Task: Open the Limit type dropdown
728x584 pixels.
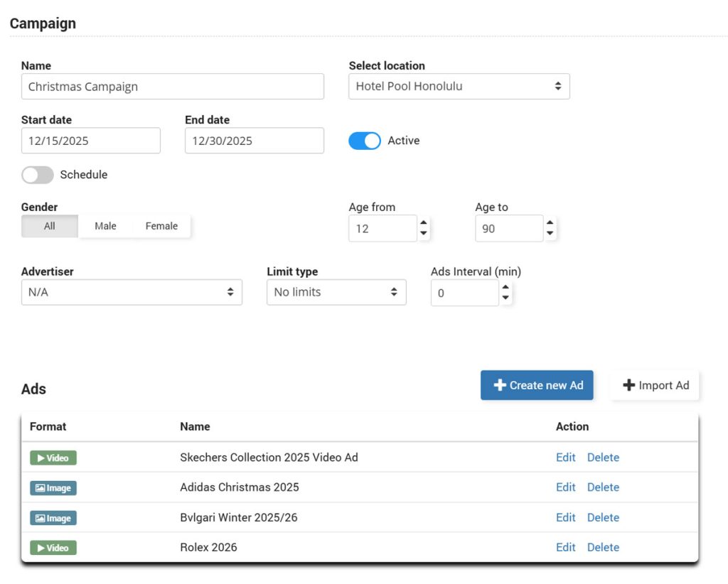Action: [x=336, y=292]
